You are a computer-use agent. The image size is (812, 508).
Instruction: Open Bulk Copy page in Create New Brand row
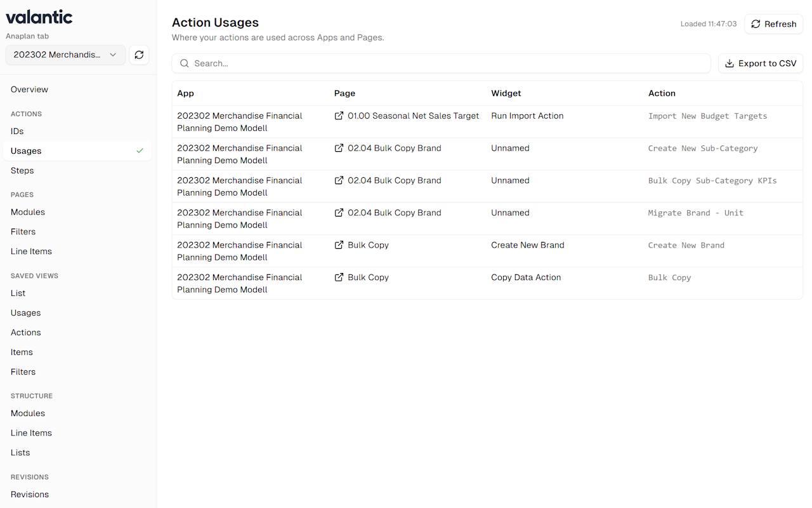coord(368,246)
